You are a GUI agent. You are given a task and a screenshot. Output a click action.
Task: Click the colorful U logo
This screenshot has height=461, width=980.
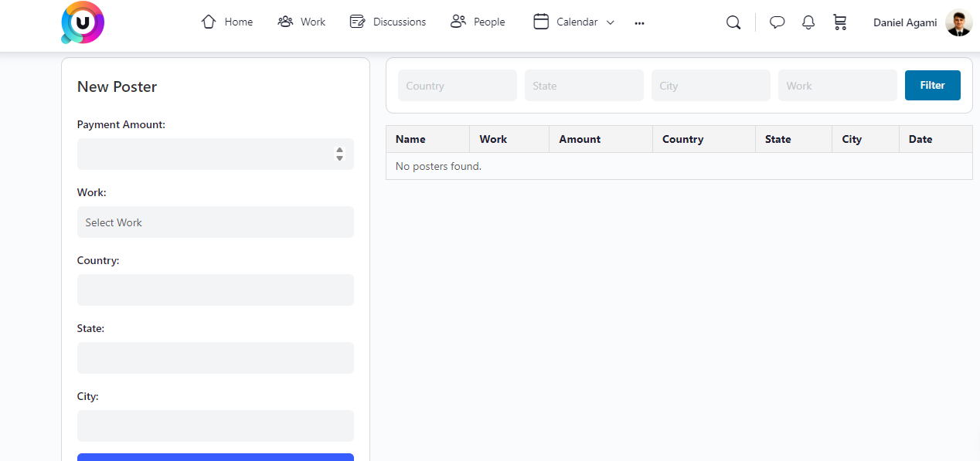83,22
